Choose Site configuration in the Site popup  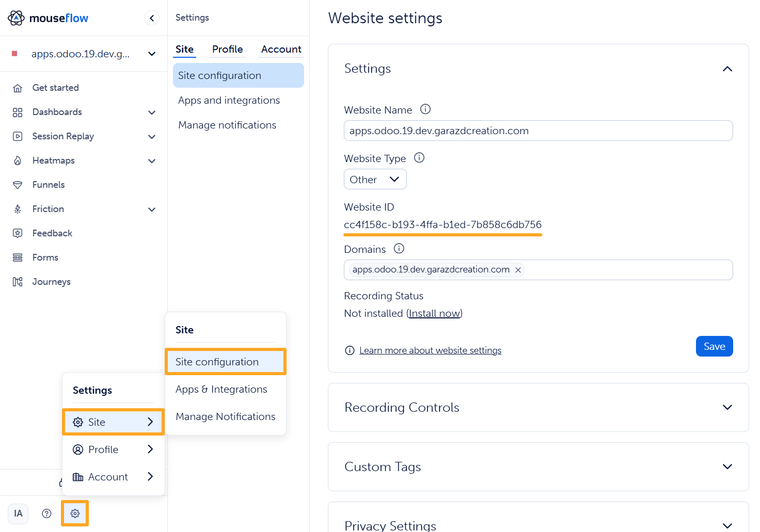point(226,362)
